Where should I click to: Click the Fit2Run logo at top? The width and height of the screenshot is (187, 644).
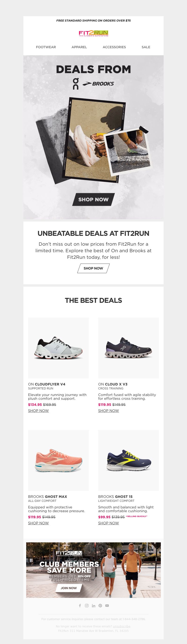click(x=93, y=33)
